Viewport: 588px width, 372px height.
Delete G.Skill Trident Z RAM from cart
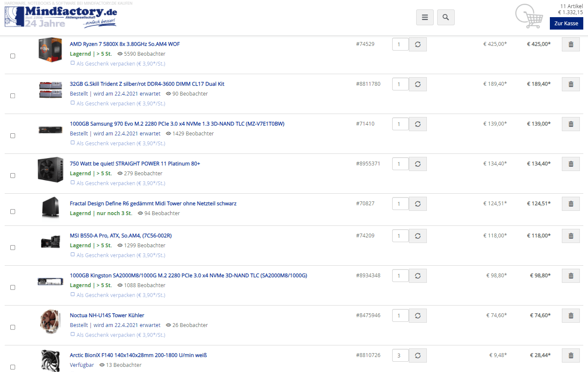click(570, 84)
